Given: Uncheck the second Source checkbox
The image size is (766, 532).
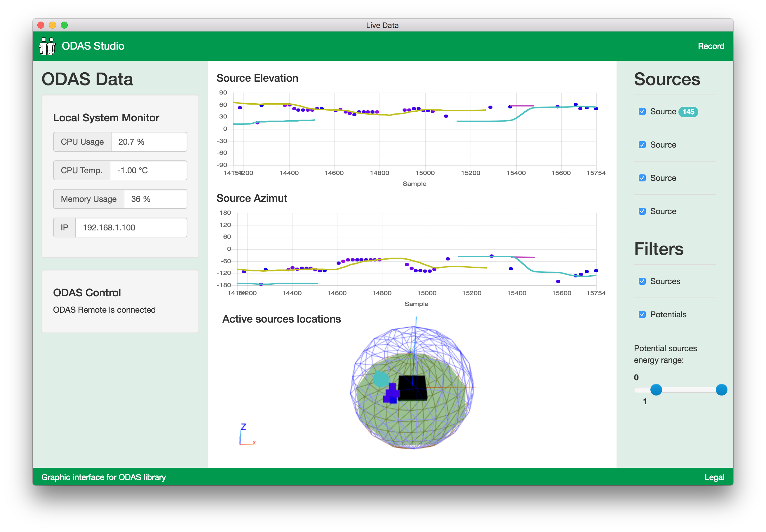Looking at the screenshot, I should 642,145.
